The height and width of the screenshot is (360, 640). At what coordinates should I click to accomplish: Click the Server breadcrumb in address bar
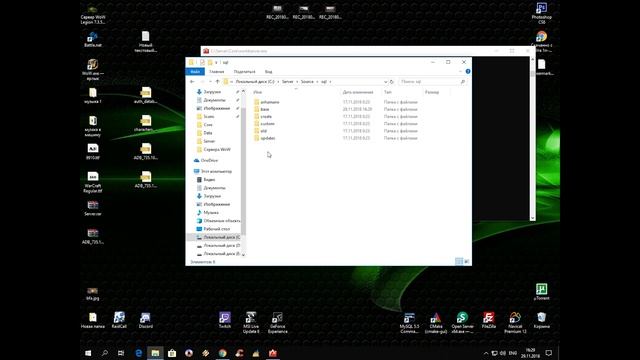click(288, 82)
